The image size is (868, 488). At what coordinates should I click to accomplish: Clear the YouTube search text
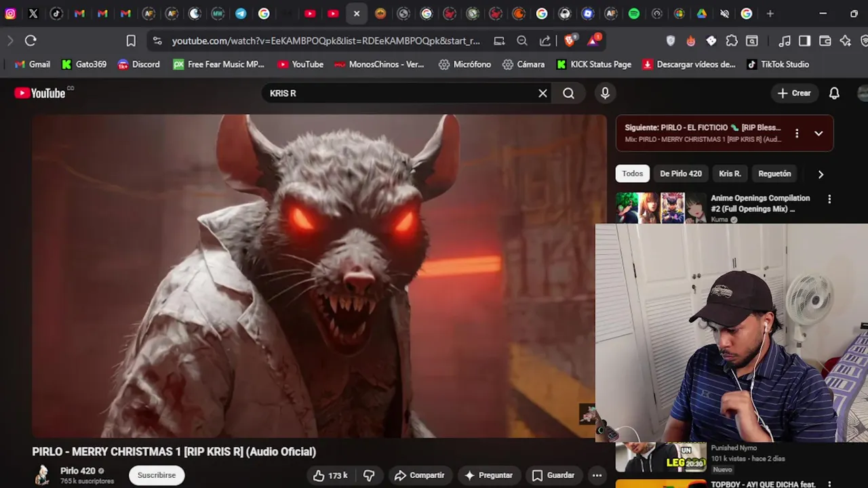(542, 94)
